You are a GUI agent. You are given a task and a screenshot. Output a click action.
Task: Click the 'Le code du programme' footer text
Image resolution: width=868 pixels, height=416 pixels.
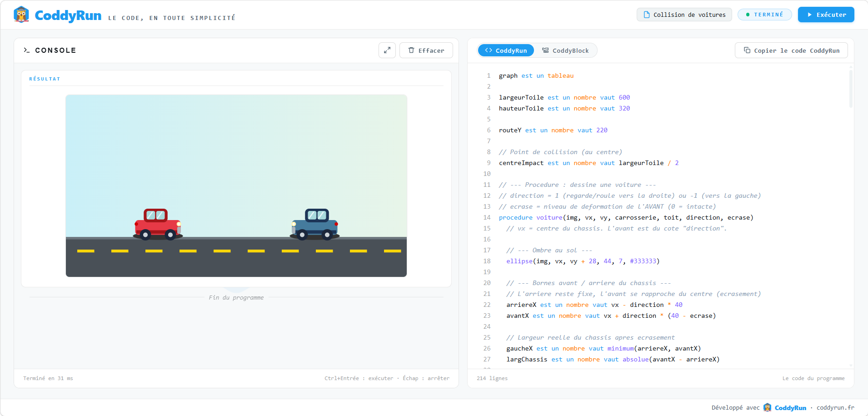pyautogui.click(x=813, y=378)
